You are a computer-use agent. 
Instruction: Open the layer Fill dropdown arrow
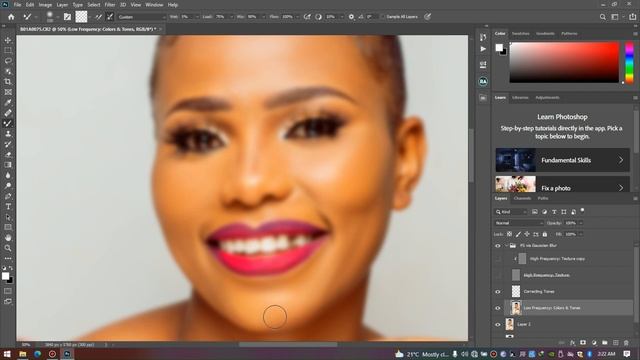coord(581,234)
